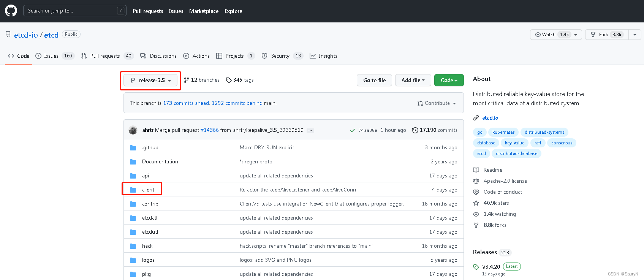Click 'Make DRY_RUN explicit' commit message

tap(267, 148)
